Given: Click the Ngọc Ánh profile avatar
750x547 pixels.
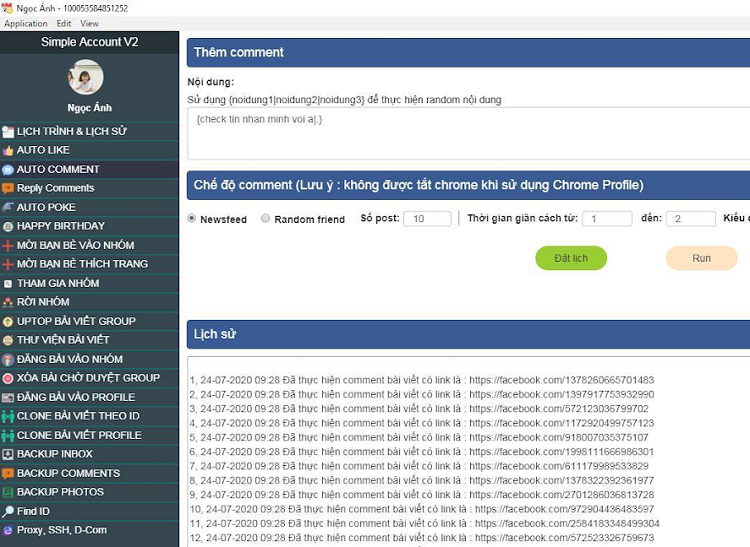Looking at the screenshot, I should point(86,78).
